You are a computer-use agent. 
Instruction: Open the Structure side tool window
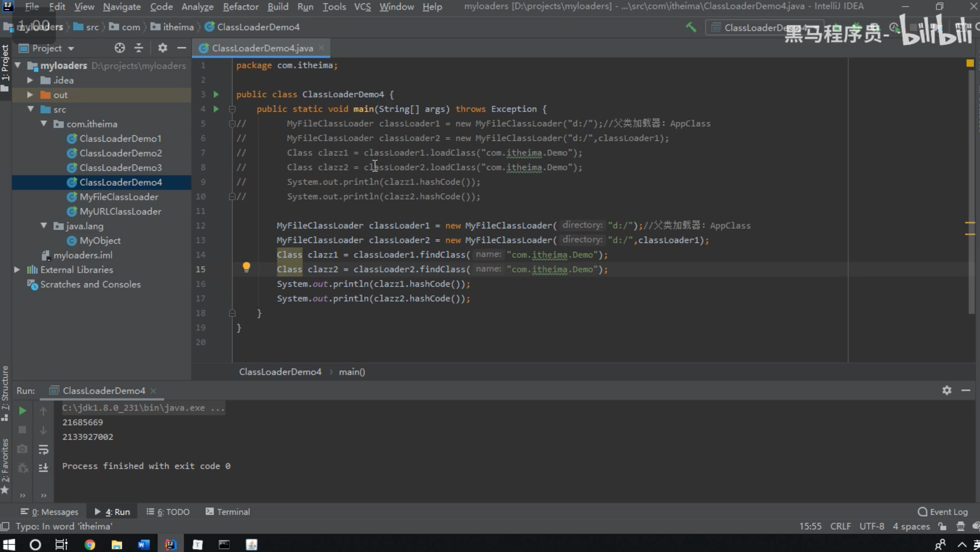pyautogui.click(x=5, y=394)
